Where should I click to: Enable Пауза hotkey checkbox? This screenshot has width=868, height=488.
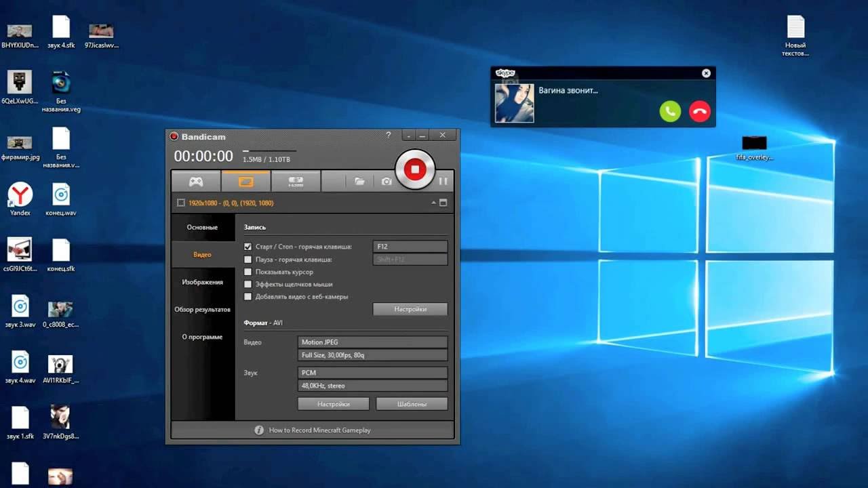pyautogui.click(x=248, y=260)
